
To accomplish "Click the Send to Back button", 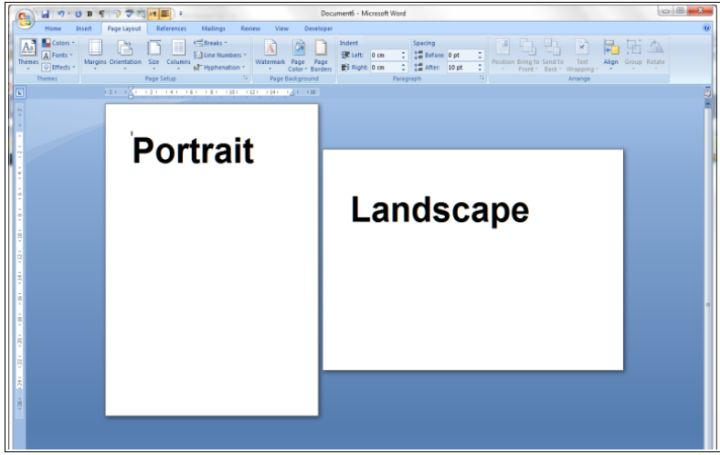I will [552, 55].
